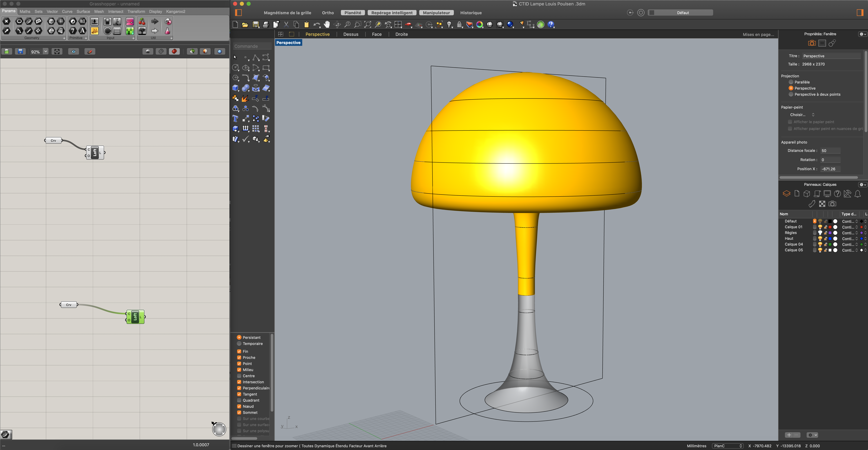Enable the Quadrant object snap
This screenshot has height=450, width=868.
coord(239,400)
